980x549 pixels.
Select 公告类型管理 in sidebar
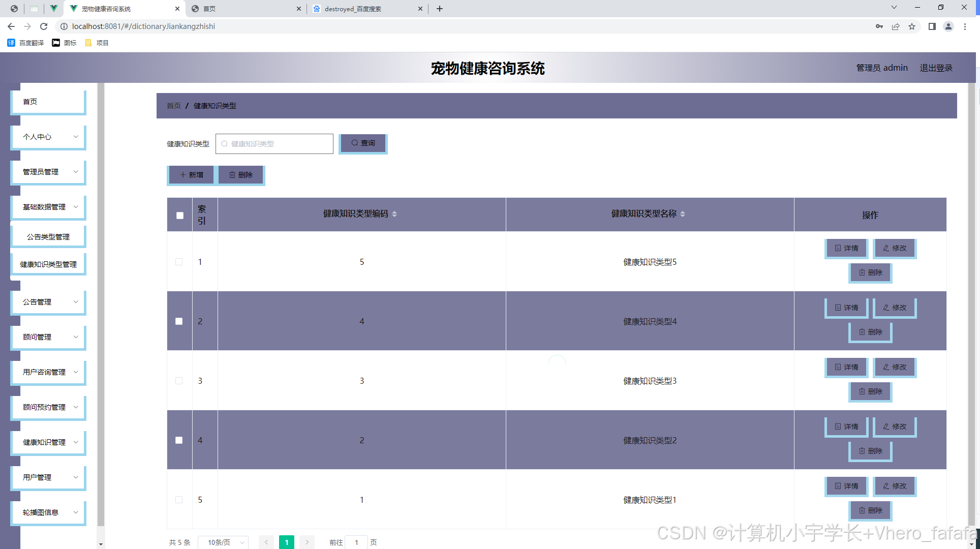(x=48, y=237)
